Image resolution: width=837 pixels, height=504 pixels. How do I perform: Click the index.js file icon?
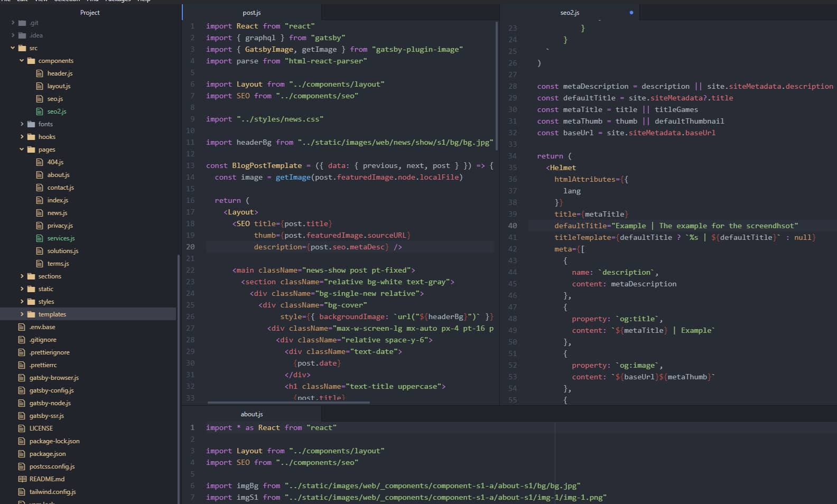[x=40, y=200]
